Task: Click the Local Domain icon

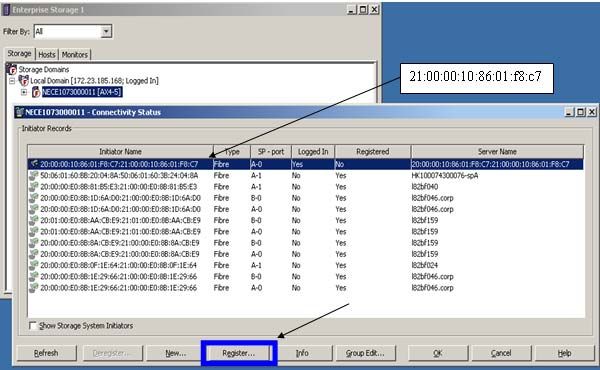Action: pyautogui.click(x=24, y=81)
